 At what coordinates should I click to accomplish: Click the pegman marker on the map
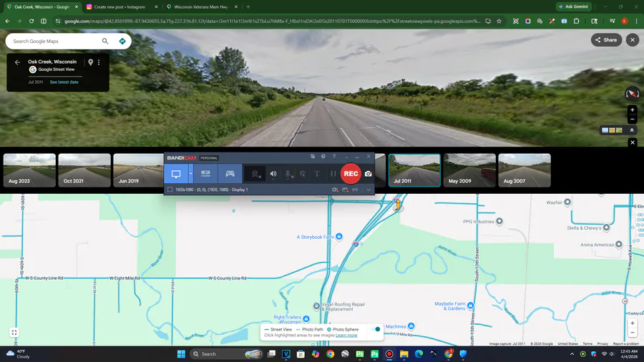click(x=398, y=205)
